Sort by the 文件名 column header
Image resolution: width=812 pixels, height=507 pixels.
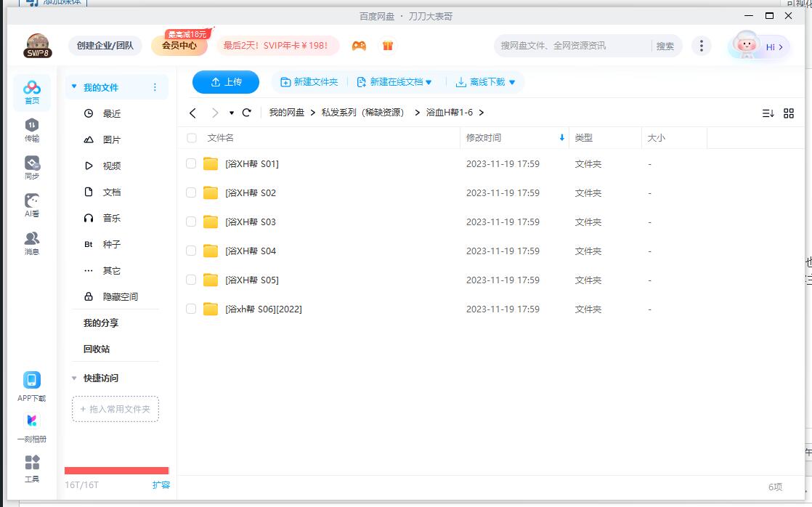(x=221, y=138)
